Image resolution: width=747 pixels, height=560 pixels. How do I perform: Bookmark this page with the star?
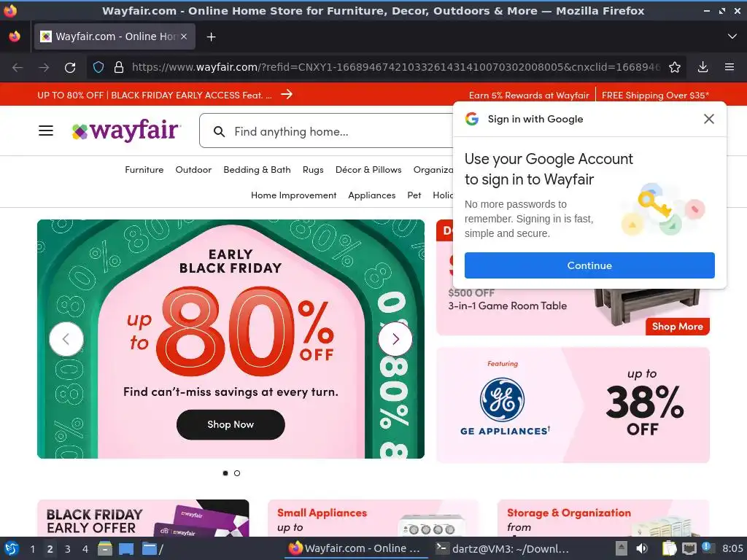[675, 68]
